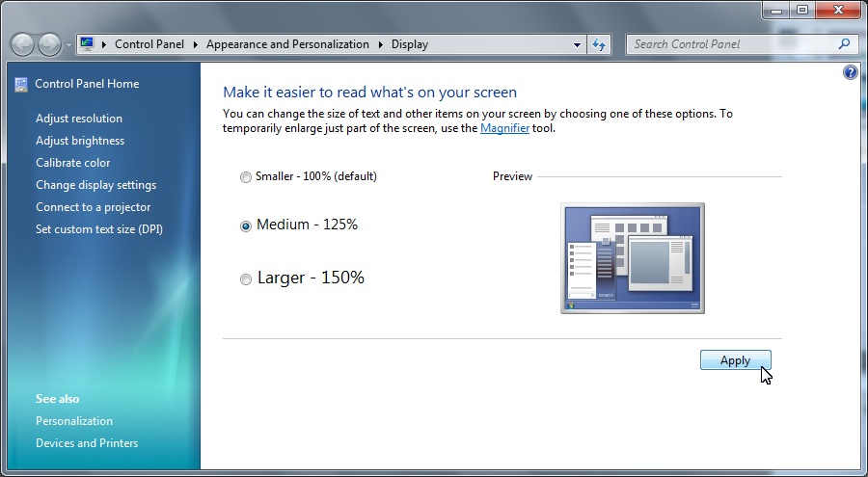Click the Control Panel Home icon
The image size is (868, 477).
(x=21, y=84)
